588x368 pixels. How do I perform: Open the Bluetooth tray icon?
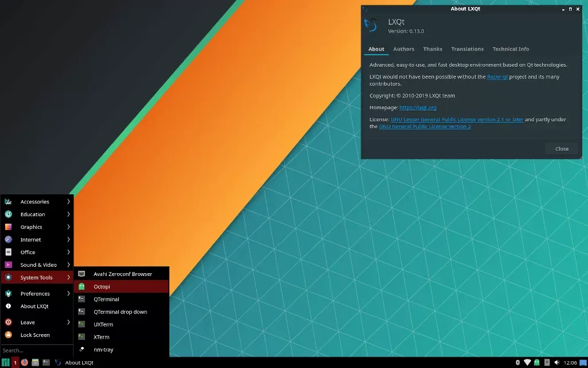517,362
